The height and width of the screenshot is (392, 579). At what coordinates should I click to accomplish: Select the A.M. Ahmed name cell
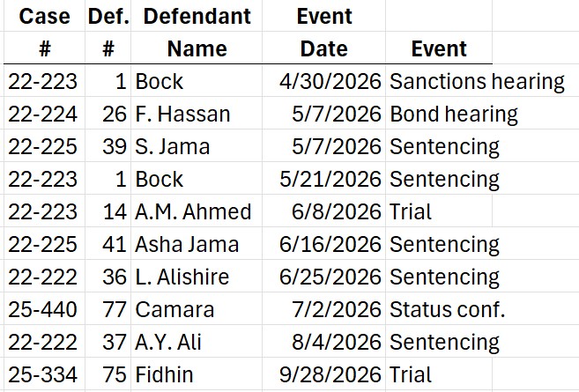193,212
